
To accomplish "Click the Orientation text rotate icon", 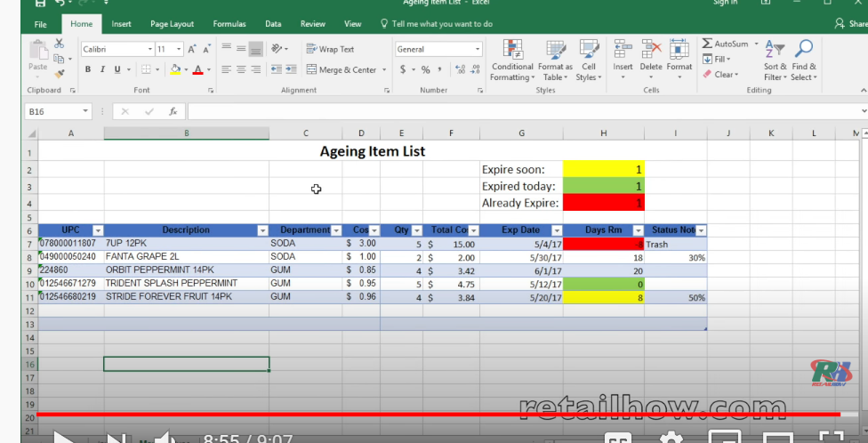I will pos(277,49).
